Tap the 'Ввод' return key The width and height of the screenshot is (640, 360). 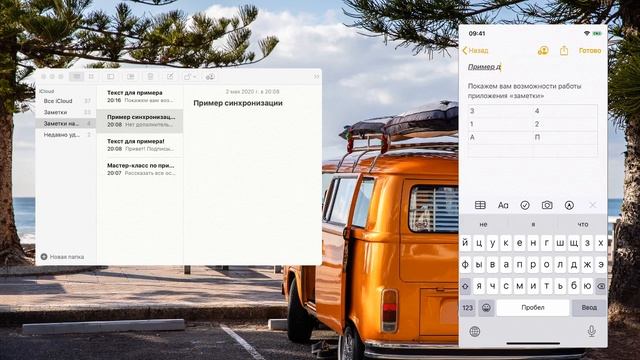(x=589, y=308)
